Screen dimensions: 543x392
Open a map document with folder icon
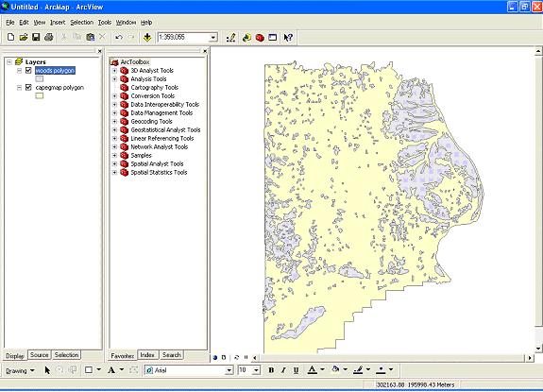point(24,37)
